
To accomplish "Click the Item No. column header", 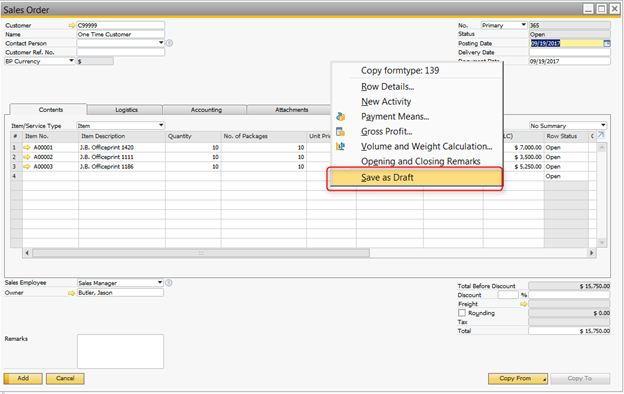I will click(51, 136).
